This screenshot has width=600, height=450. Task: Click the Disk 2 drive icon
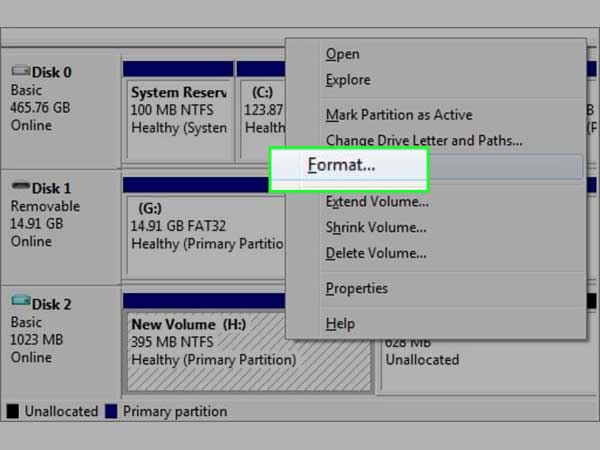point(20,300)
